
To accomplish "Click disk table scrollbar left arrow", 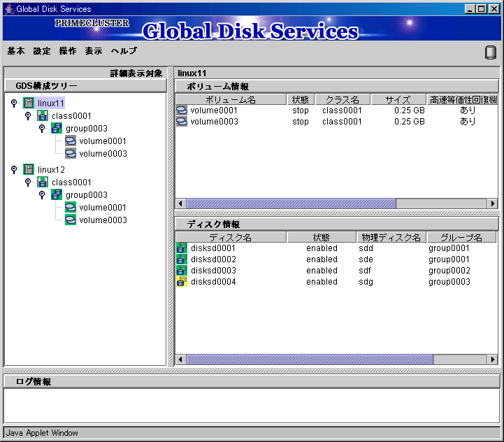I will [x=180, y=359].
